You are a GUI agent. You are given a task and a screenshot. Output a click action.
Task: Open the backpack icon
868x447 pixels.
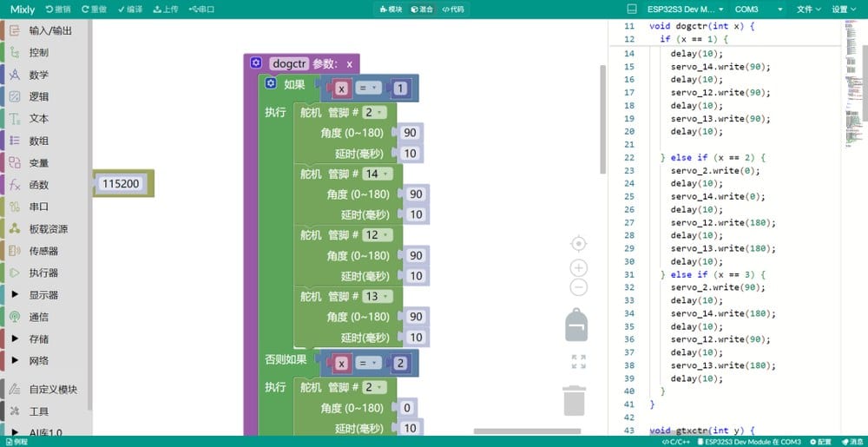point(576,325)
